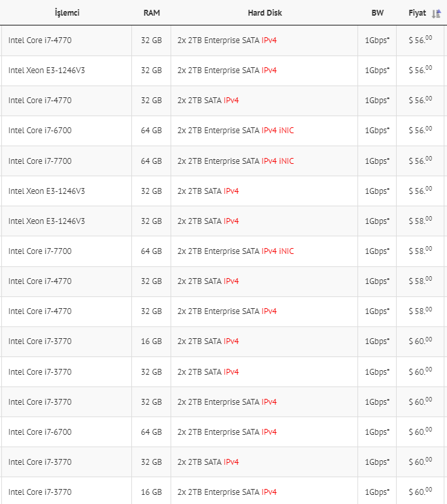Screen dimensions: 447x504
Task: Click the Fiyat sort arrow icon
Action: pos(437,14)
